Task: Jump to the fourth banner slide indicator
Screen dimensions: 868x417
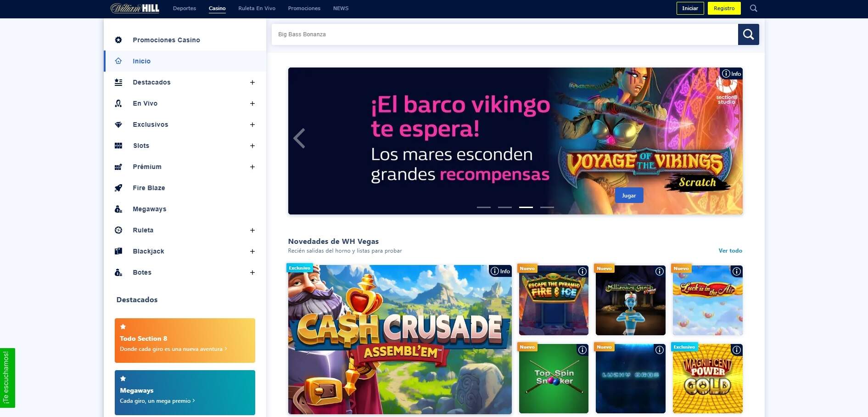Action: [x=547, y=207]
